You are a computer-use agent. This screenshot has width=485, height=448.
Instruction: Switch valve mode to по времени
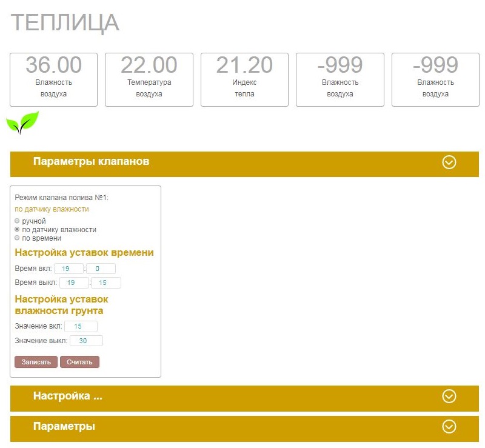point(17,238)
